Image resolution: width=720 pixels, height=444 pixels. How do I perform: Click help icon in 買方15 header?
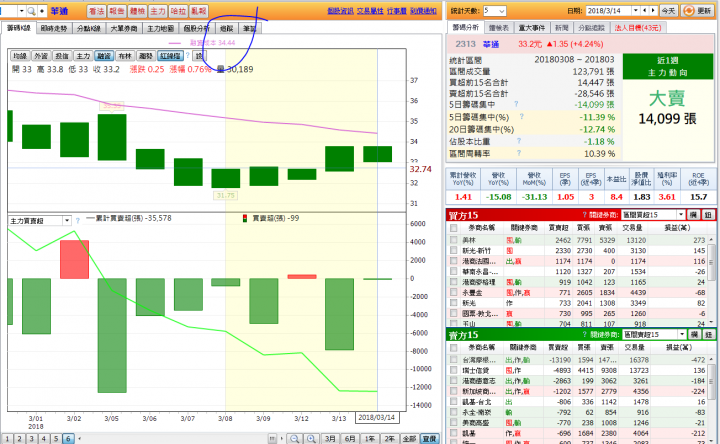point(585,214)
